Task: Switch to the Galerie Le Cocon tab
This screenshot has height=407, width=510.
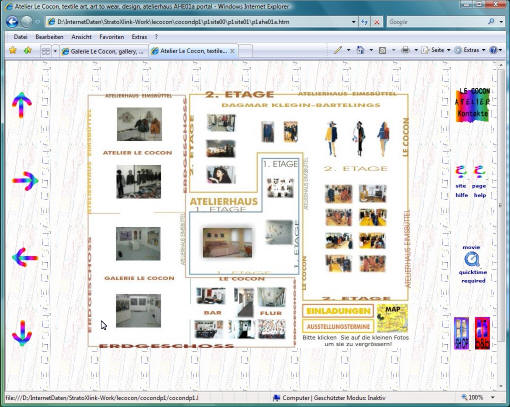Action: [x=104, y=51]
